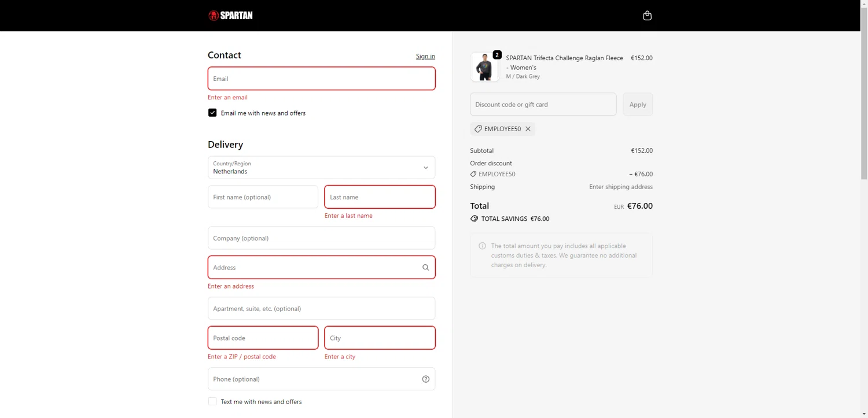This screenshot has width=868, height=418.
Task: Click the address search magnifier icon
Action: (425, 268)
